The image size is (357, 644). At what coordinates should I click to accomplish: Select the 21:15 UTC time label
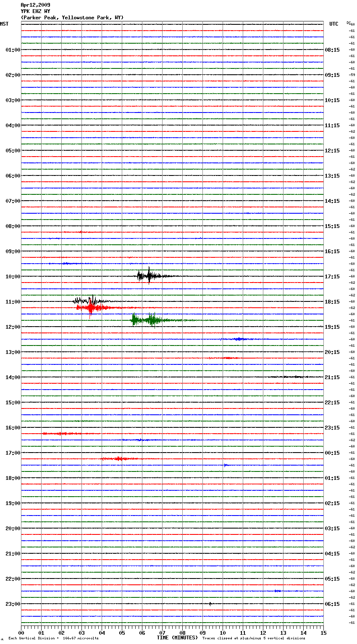pyautogui.click(x=332, y=377)
